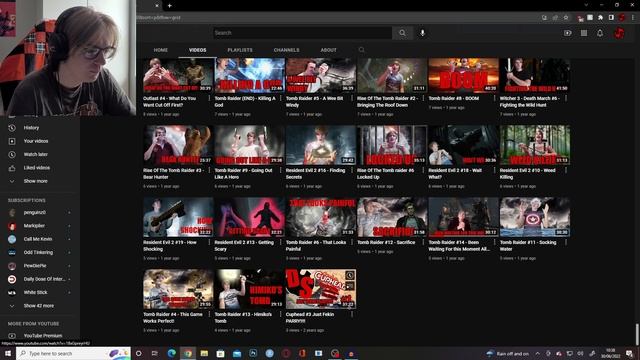Open the Create video camera icon
This screenshot has width=640, height=360.
(567, 33)
